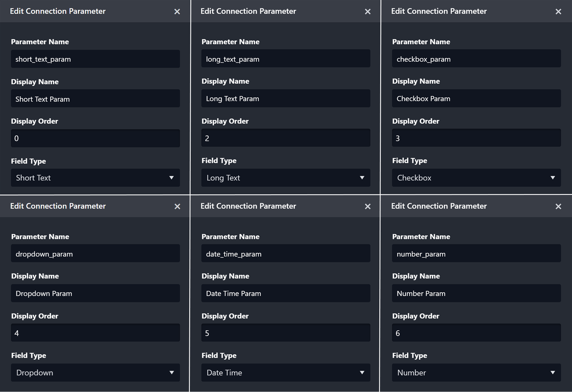The width and height of the screenshot is (572, 392).
Task: Click display order field showing 0
Action: point(95,138)
